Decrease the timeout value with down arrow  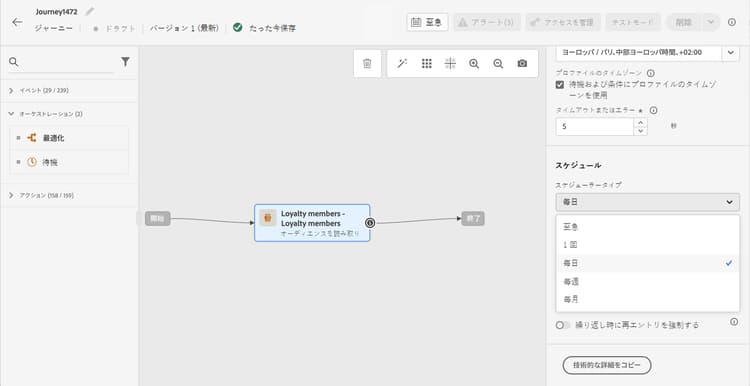coord(640,131)
